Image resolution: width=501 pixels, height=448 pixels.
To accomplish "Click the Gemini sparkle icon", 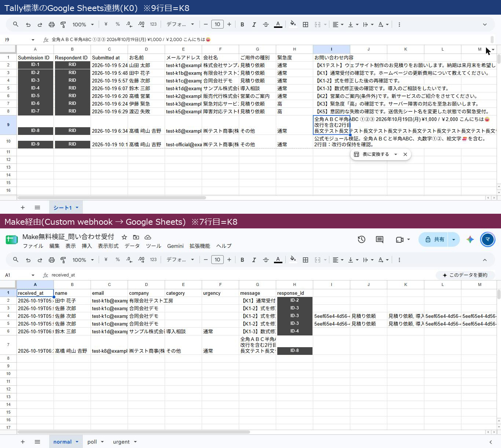I will (x=470, y=239).
